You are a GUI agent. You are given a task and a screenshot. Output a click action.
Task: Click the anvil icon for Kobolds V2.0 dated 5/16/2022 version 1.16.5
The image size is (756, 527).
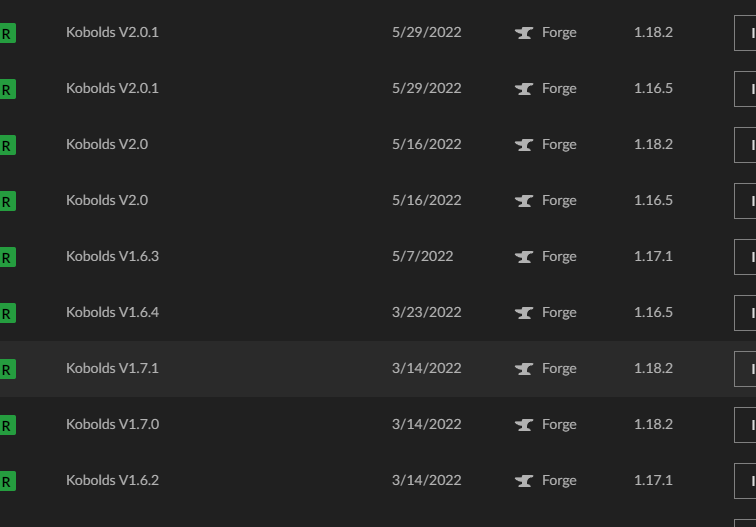[x=524, y=201]
